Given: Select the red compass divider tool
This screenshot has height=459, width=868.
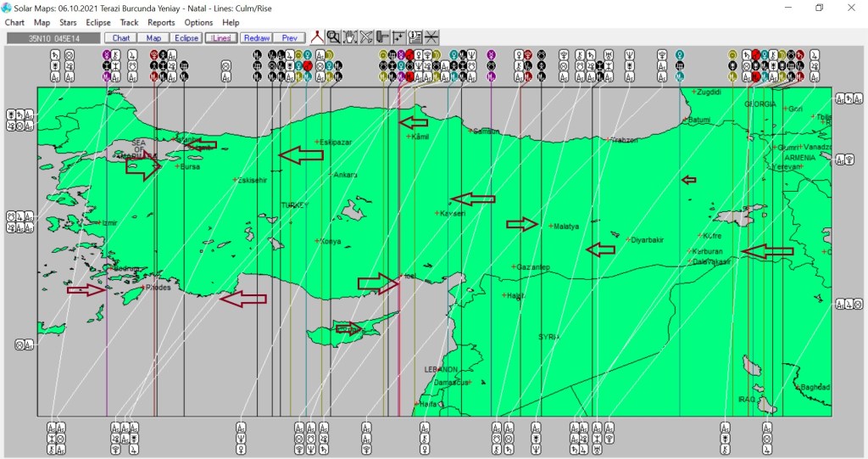Looking at the screenshot, I should [317, 37].
